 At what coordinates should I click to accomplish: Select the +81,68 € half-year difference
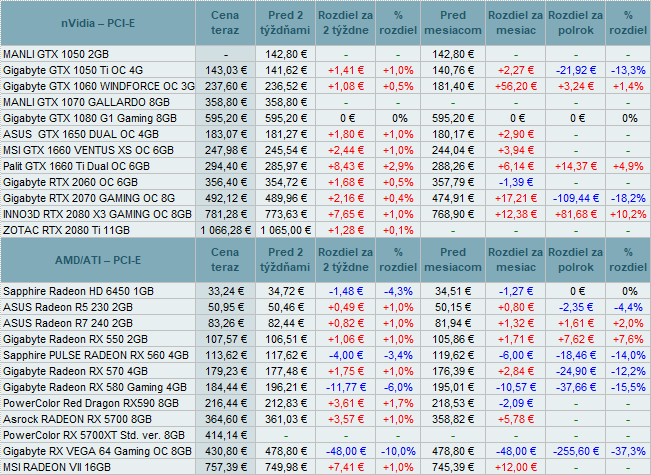pyautogui.click(x=576, y=214)
